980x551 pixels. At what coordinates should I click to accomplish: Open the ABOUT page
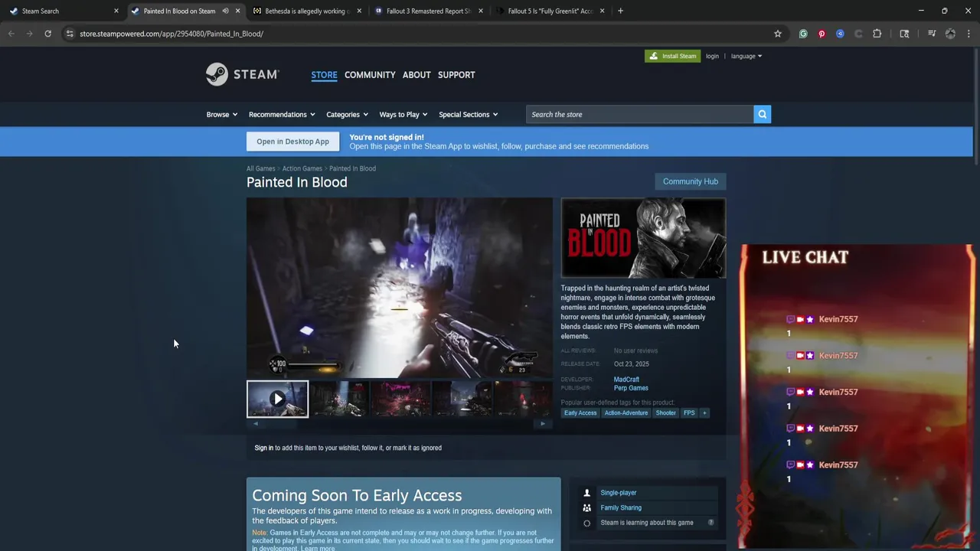pyautogui.click(x=416, y=75)
